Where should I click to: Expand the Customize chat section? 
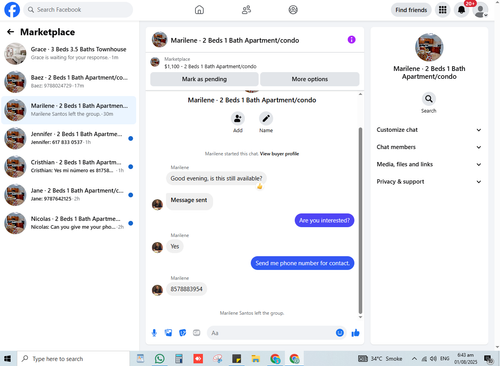(429, 130)
